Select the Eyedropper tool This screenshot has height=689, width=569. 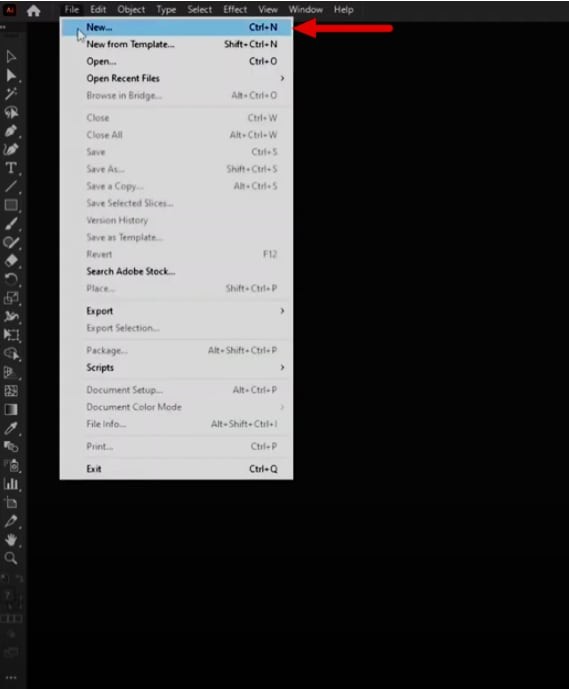[x=11, y=428]
